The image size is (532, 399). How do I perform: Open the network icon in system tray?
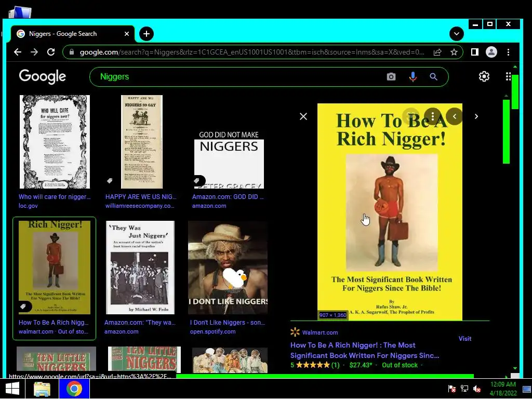tap(464, 389)
